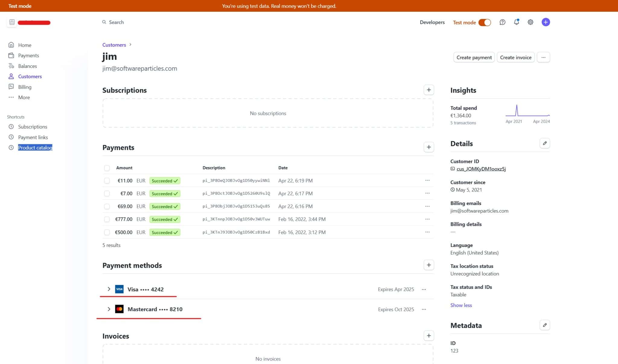Turn off the Test mode toggle
The image size is (618, 364).
point(484,22)
